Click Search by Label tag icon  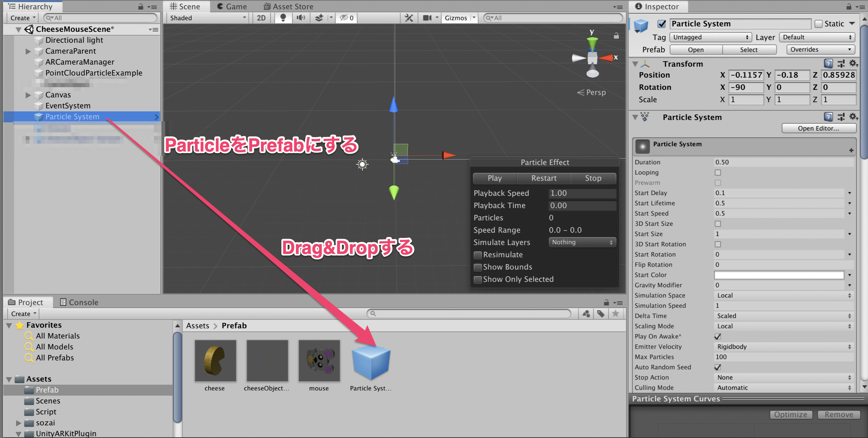coord(601,314)
